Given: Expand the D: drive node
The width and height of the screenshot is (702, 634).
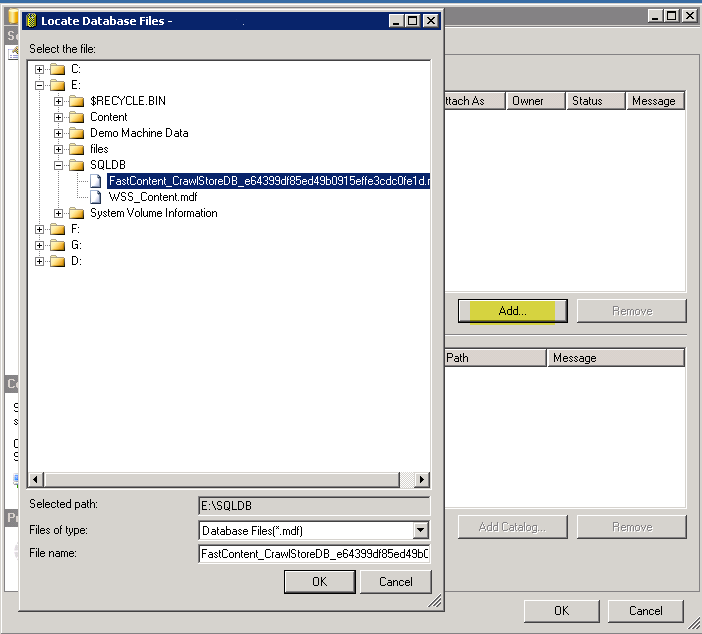Looking at the screenshot, I should [x=39, y=261].
